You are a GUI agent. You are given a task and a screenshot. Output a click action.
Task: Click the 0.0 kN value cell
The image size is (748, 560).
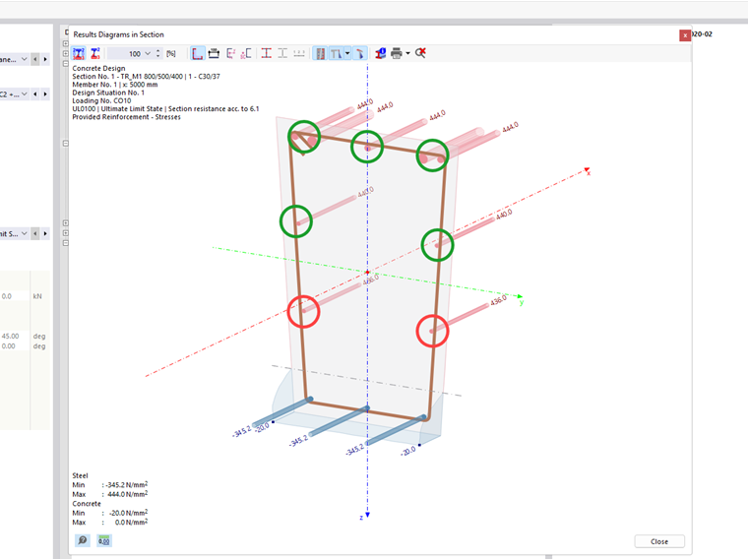coord(15,296)
